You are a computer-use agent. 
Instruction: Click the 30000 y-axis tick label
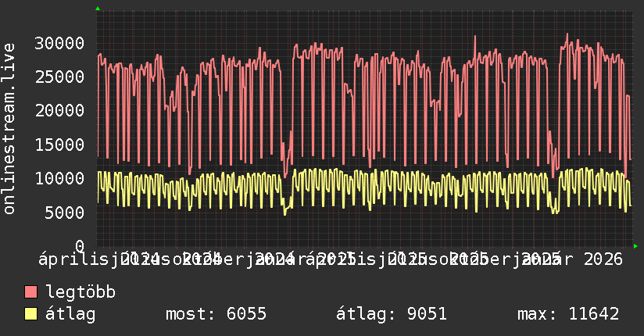(59, 43)
